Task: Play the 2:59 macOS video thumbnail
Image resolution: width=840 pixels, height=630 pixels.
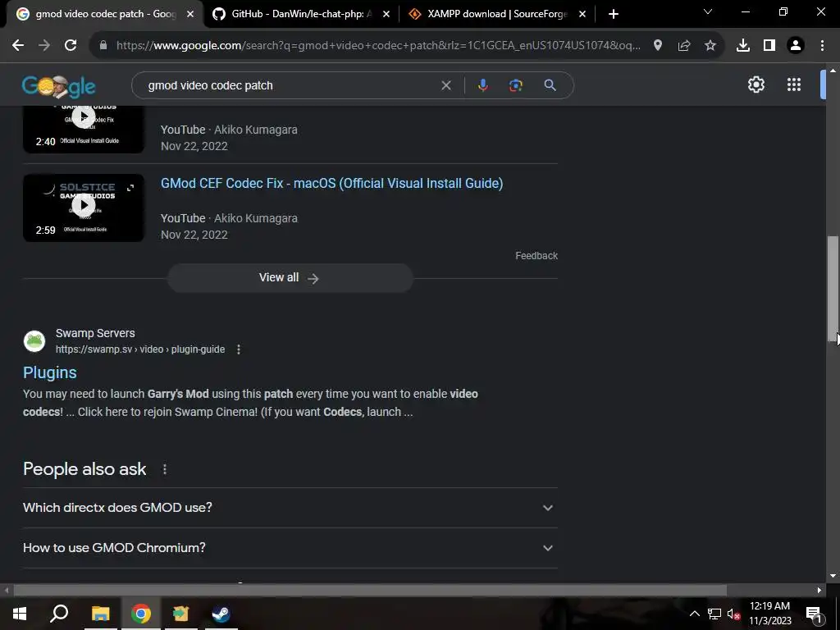Action: click(x=84, y=208)
